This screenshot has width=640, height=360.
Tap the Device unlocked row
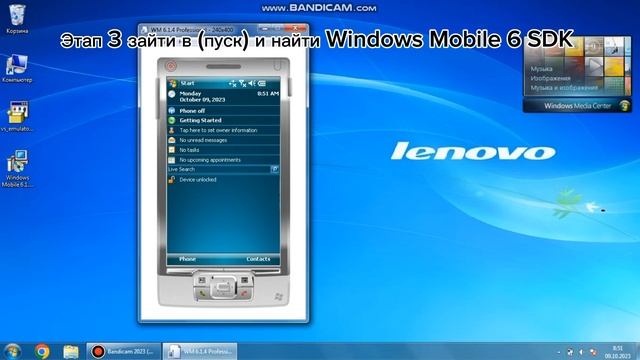(224, 180)
